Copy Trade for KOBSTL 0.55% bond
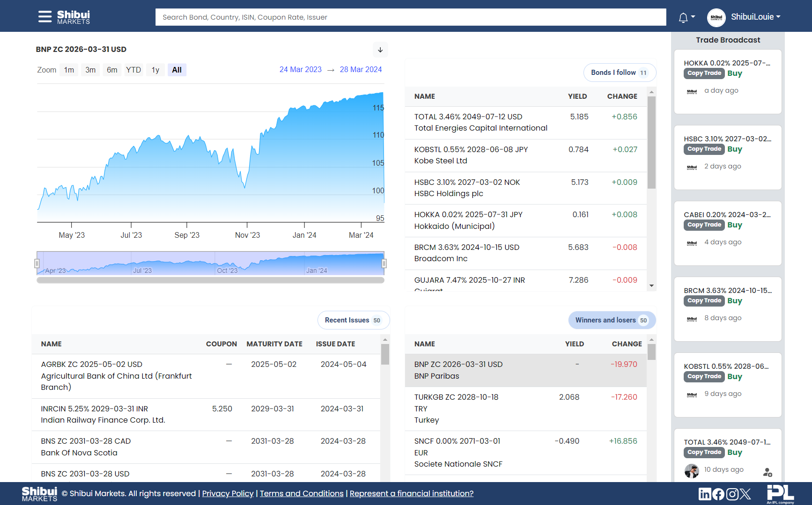Screen dimensions: 812x505 [704, 376]
